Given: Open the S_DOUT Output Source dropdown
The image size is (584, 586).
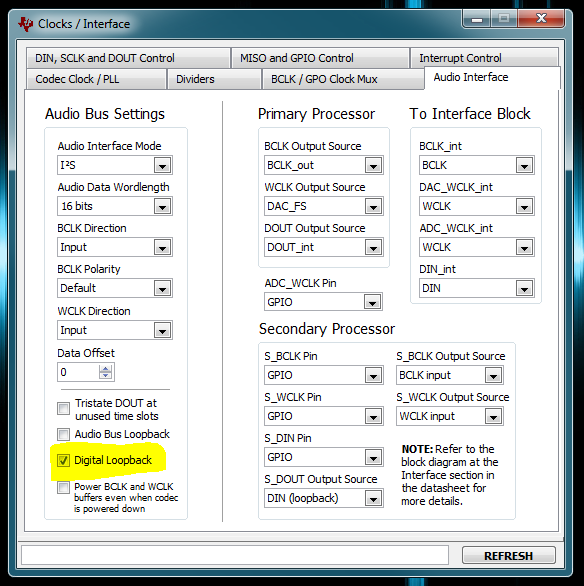Looking at the screenshot, I should pyautogui.click(x=324, y=498).
